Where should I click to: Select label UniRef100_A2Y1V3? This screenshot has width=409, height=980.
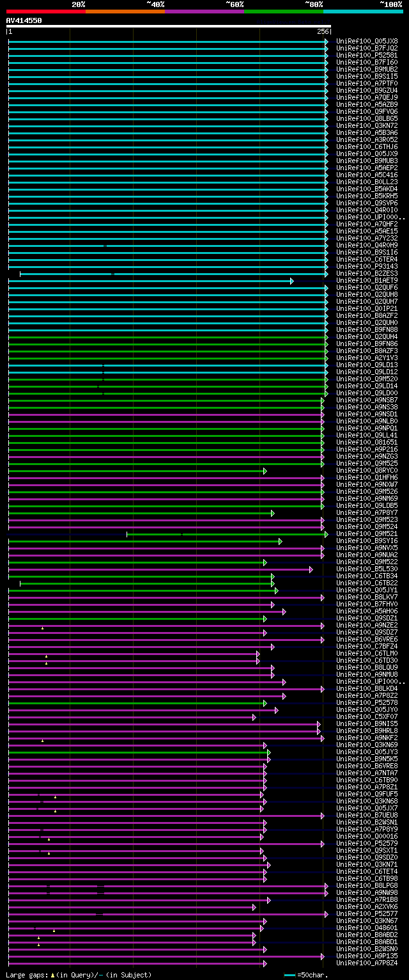pyautogui.click(x=367, y=358)
